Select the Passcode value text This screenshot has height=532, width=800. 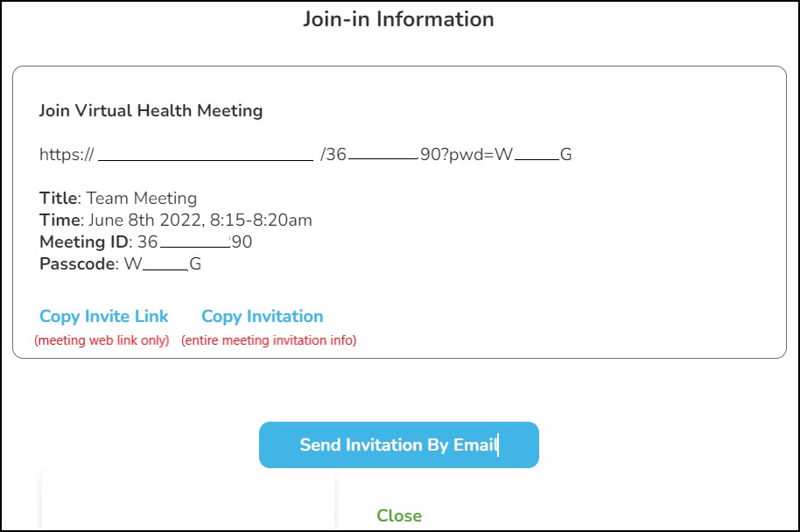(163, 263)
